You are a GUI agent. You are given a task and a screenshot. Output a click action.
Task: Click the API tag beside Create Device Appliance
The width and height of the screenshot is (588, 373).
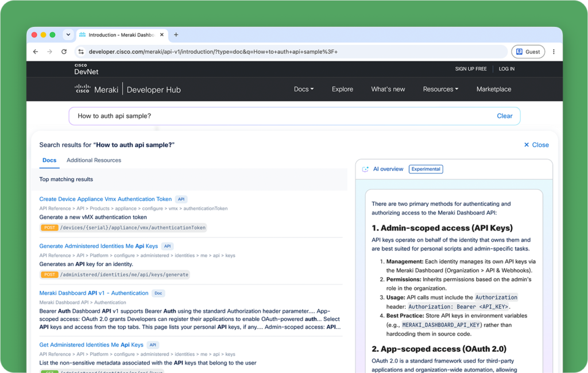pyautogui.click(x=181, y=199)
